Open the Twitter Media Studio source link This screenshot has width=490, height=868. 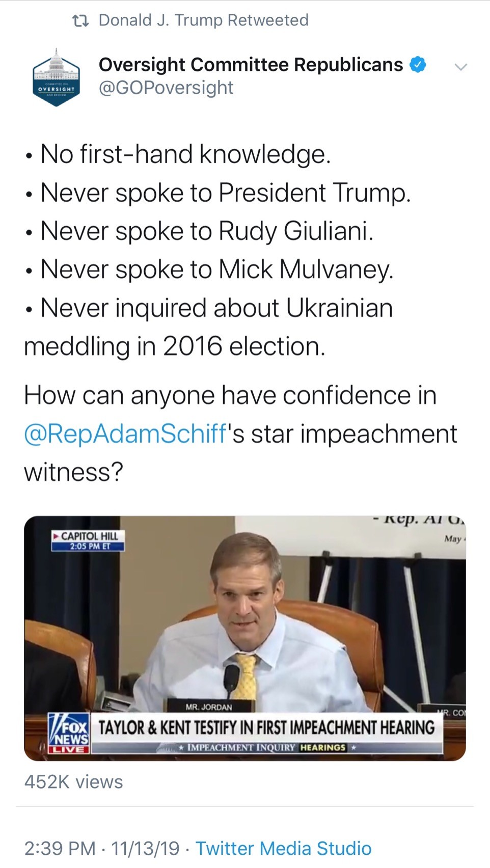point(283,848)
